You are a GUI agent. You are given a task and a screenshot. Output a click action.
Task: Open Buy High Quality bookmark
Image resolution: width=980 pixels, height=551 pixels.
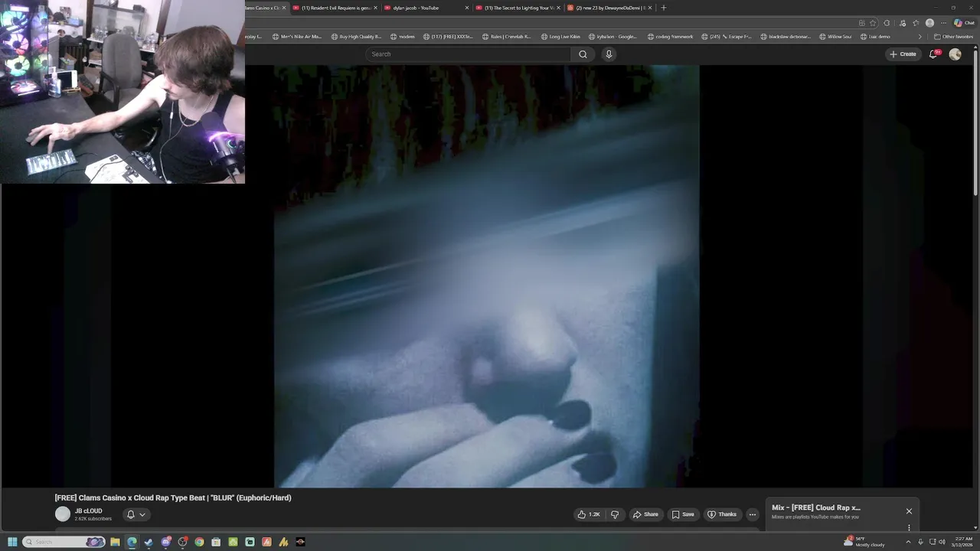coord(356,37)
